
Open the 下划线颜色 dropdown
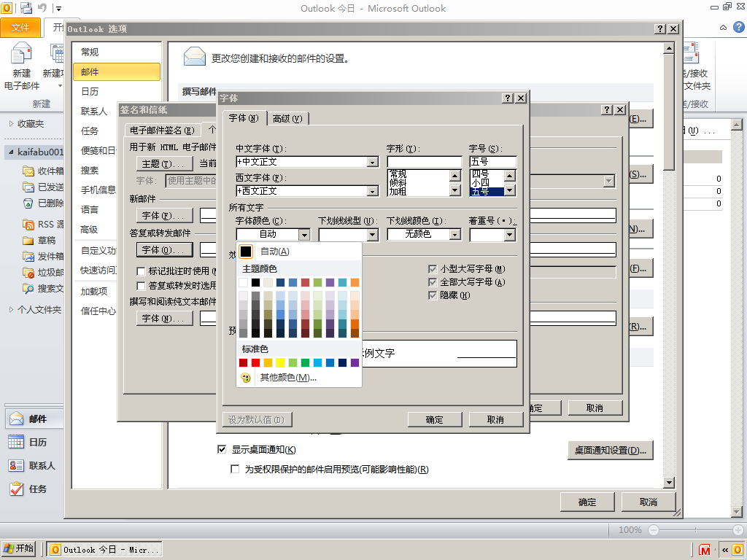(455, 235)
